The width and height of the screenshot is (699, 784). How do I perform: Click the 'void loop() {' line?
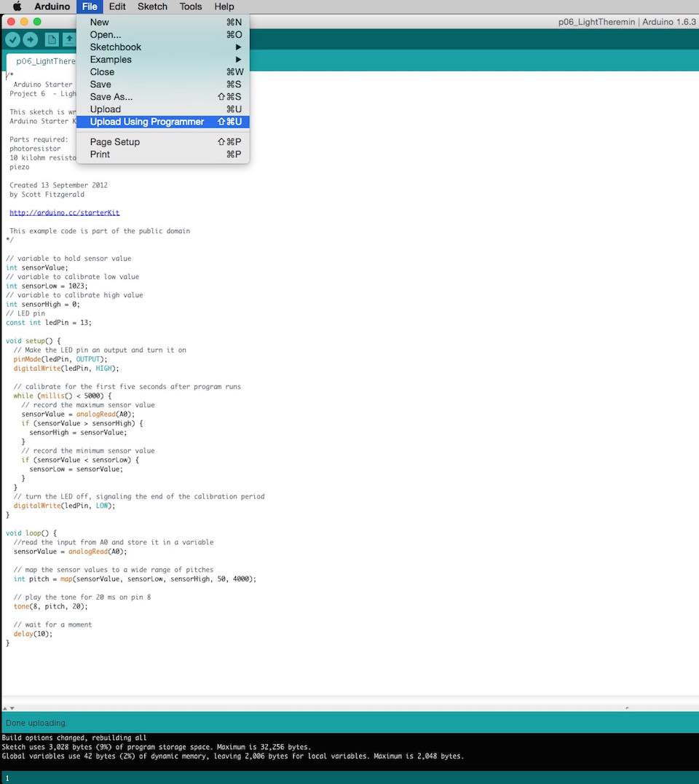(x=31, y=533)
